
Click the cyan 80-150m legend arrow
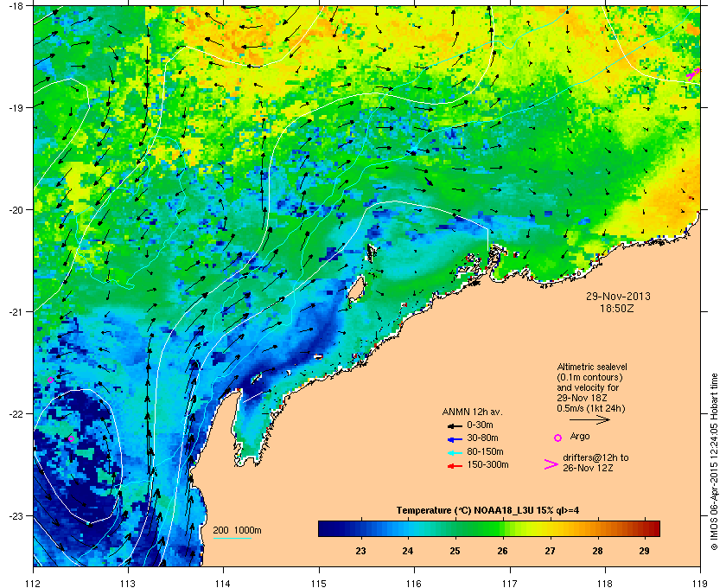click(x=455, y=453)
